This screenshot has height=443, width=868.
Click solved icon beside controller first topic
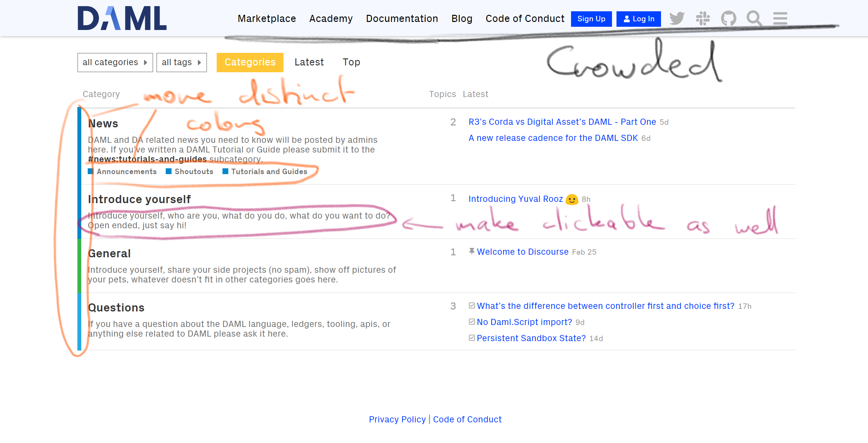tap(472, 306)
